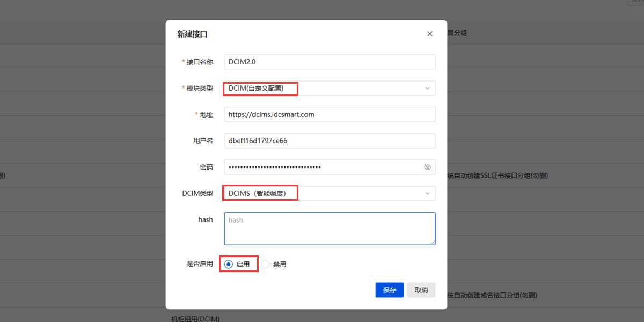This screenshot has height=322, width=644.
Task: Click the 是否启用 label
Action: (200, 264)
